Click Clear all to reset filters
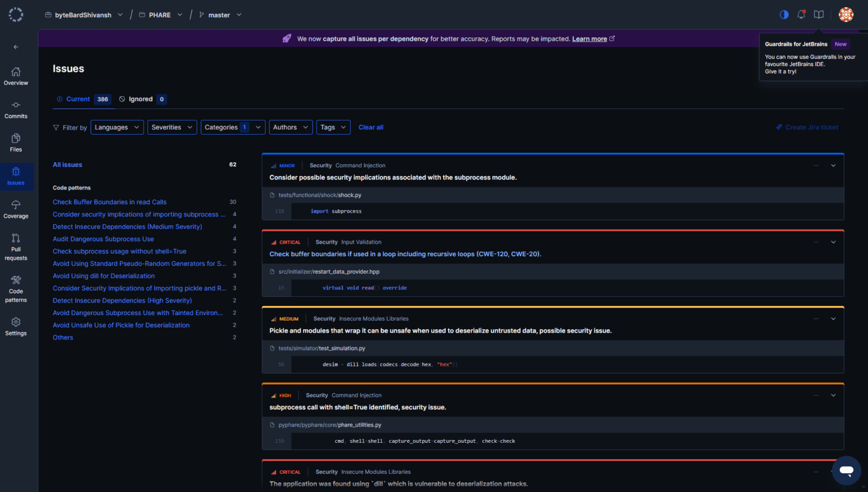Image resolution: width=868 pixels, height=492 pixels. pyautogui.click(x=371, y=127)
